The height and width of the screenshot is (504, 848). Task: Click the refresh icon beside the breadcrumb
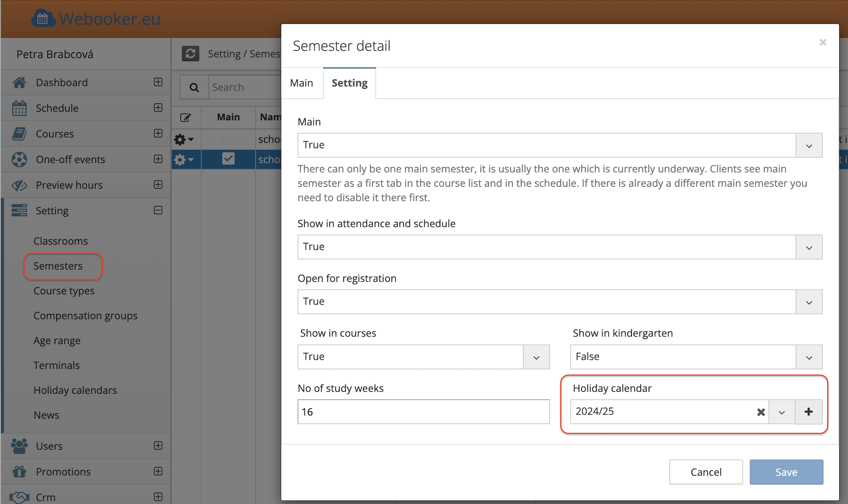point(190,54)
